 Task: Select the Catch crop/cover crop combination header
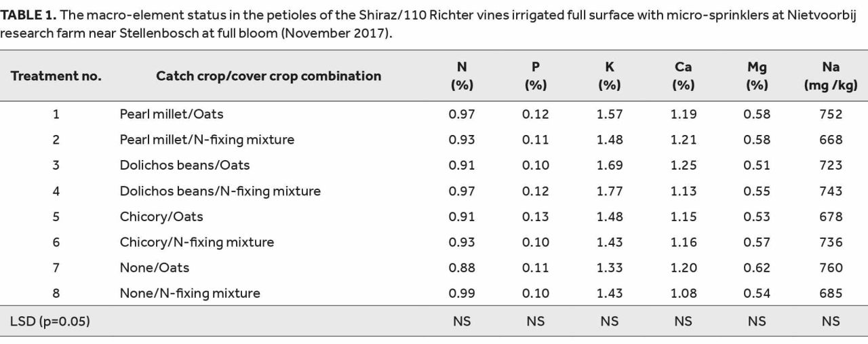coord(269,76)
